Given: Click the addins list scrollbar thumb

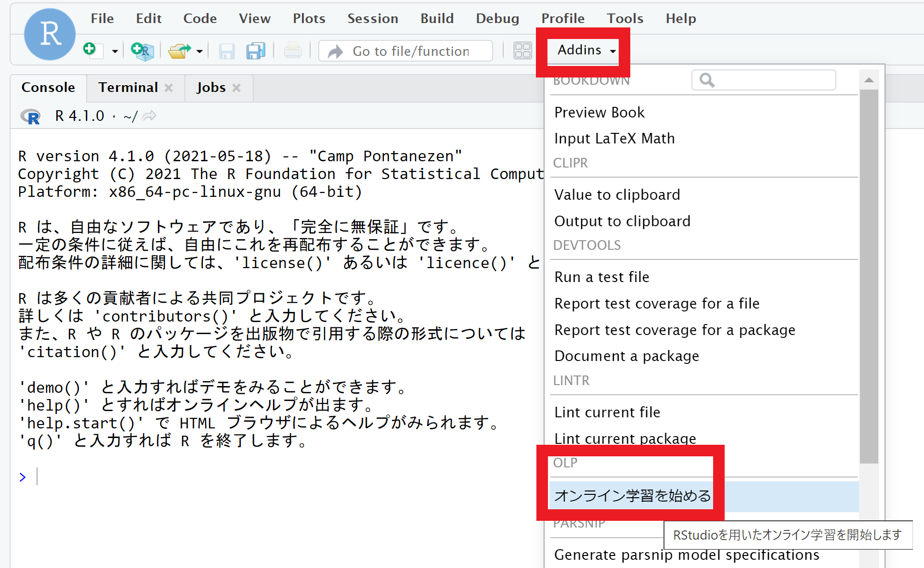Looking at the screenshot, I should [x=869, y=277].
